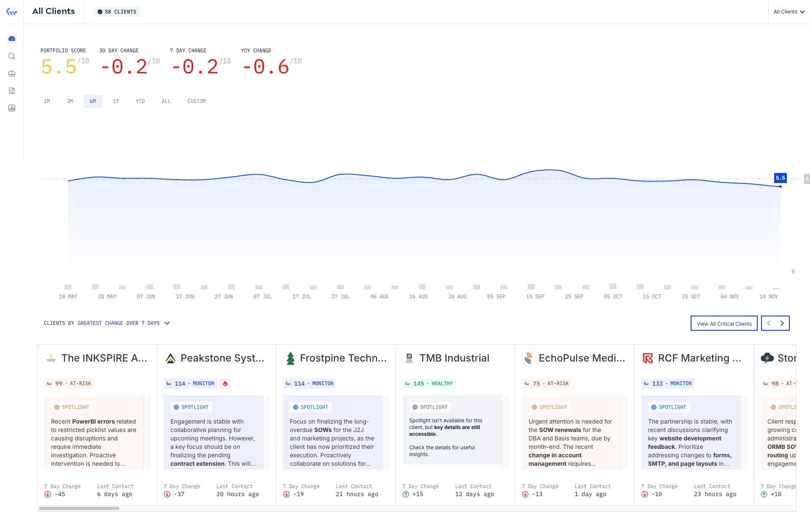Viewport: 810px width, 532px height.
Task: Click the horizontal scrollbar below the client cards
Action: click(78, 508)
